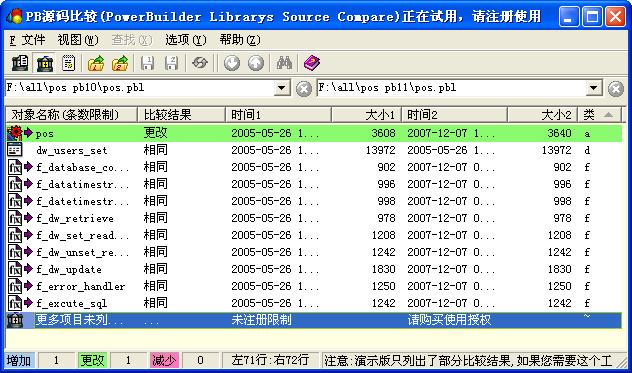Open the 视图(W) menu

(x=78, y=40)
